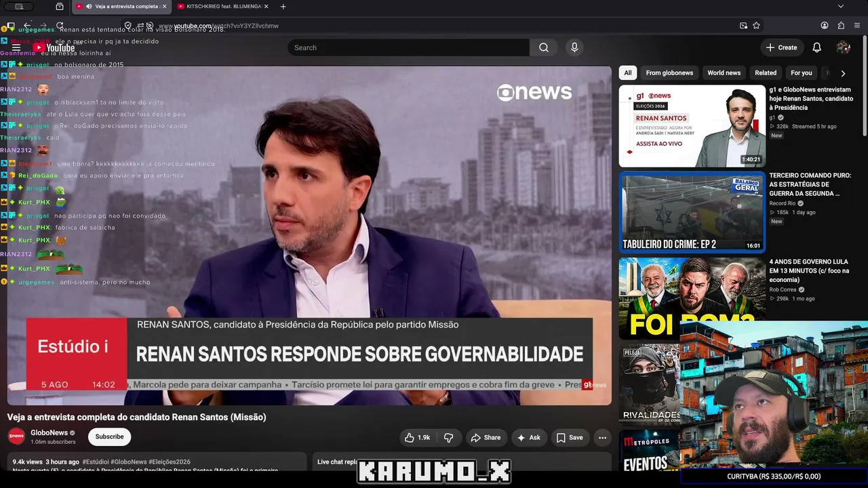
Task: Open the GloboNews channel name link
Action: pos(49,433)
